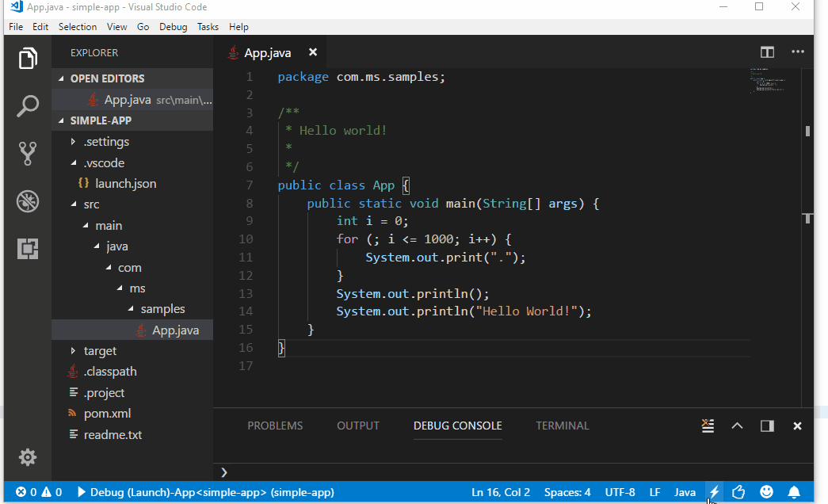
Task: Click the Spaces: 4 indicator
Action: coord(567,491)
